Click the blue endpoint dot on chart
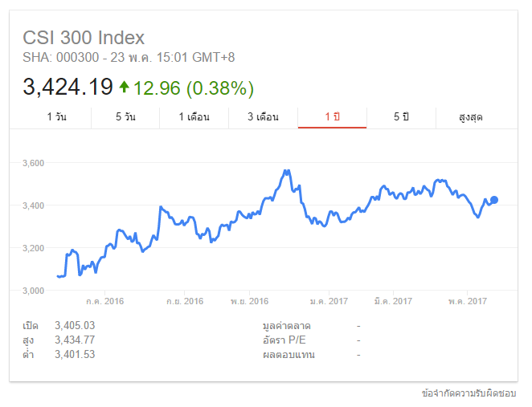The height and width of the screenshot is (407, 532). [x=494, y=200]
